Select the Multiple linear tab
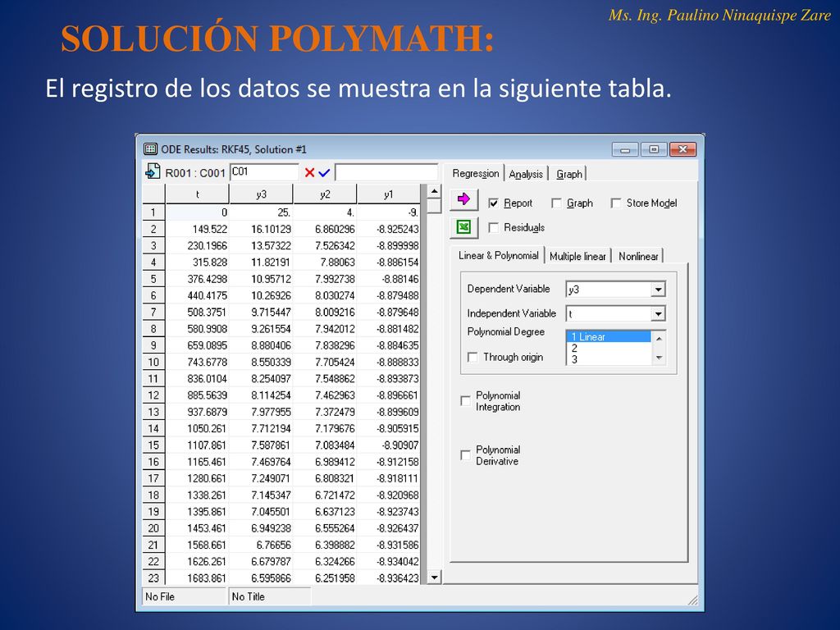The height and width of the screenshot is (630, 840). pyautogui.click(x=577, y=256)
